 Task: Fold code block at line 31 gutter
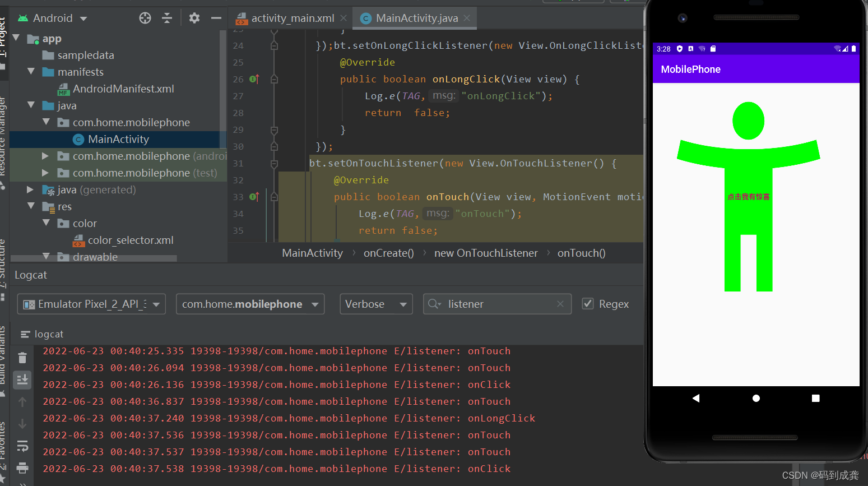pyautogui.click(x=274, y=164)
